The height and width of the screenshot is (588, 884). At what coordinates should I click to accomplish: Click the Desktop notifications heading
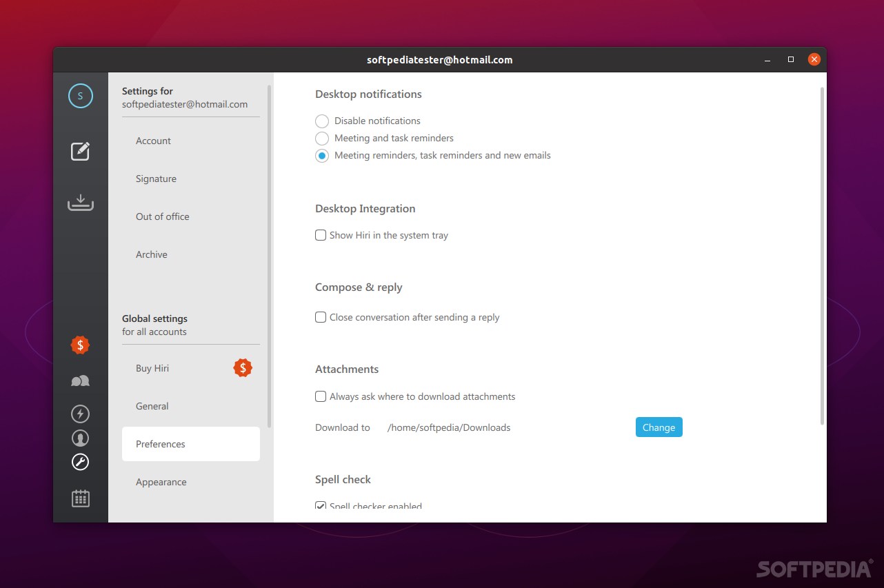coord(368,94)
